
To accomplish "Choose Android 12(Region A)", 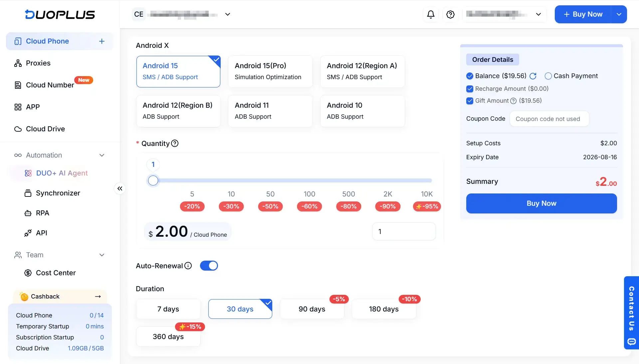I will pyautogui.click(x=362, y=71).
